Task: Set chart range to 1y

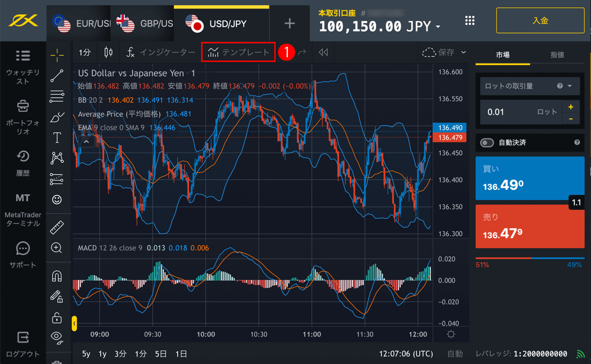Action: tap(102, 354)
